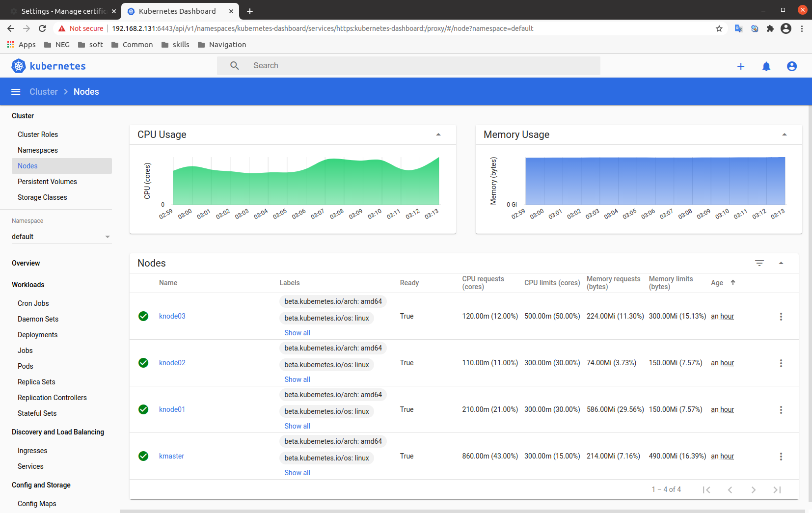Open Namespaces in sidebar
The image size is (812, 513).
coord(38,150)
